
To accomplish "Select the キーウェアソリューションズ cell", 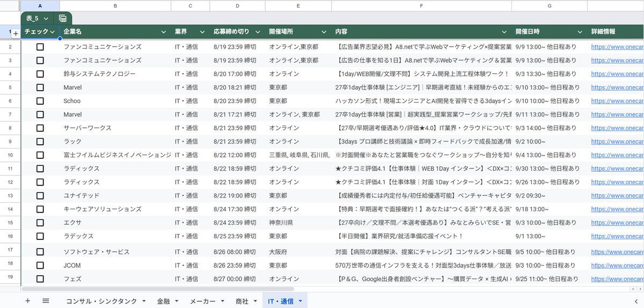I will click(x=115, y=209).
